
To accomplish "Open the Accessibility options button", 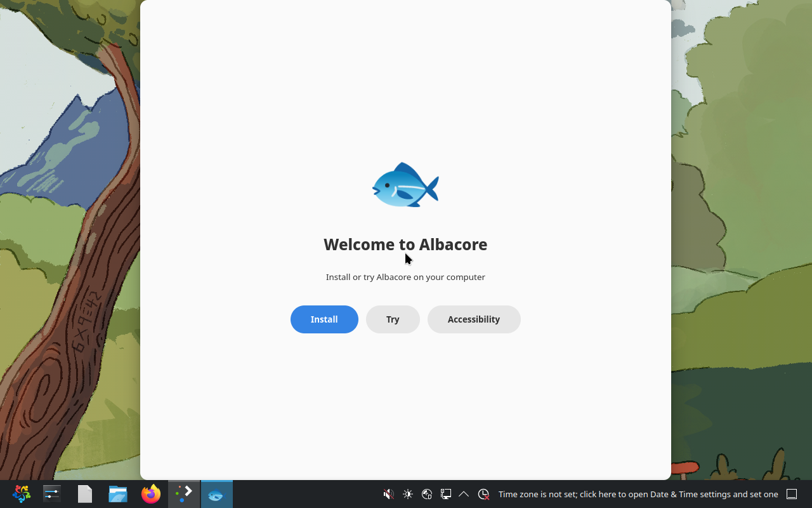I will pyautogui.click(x=474, y=319).
